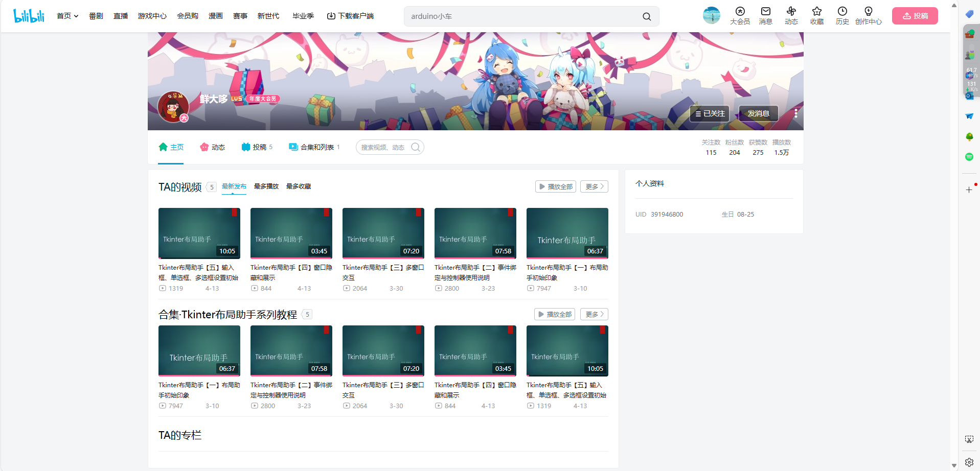Image resolution: width=980 pixels, height=471 pixels.
Task: Click the blue tag icon in browser sidebar
Action: (969, 14)
